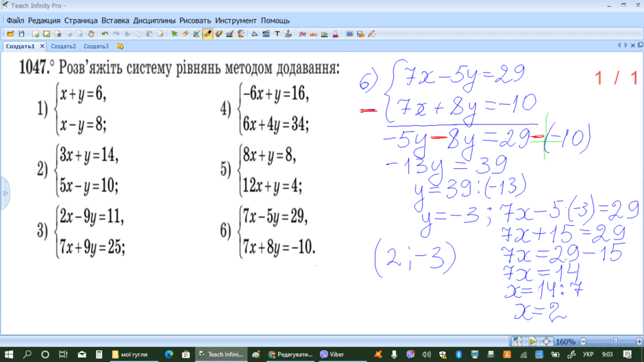Open the Инструмент menu
Screen dimensions: 644x362
click(x=236, y=21)
